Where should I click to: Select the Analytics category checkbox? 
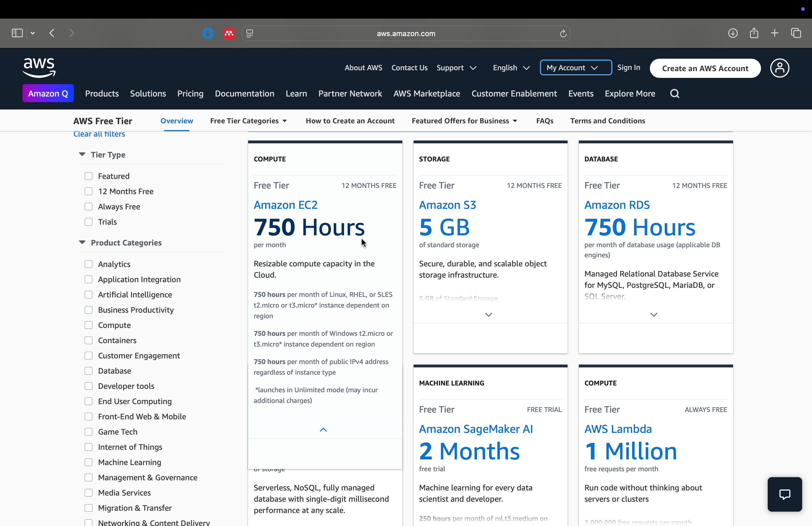[89, 264]
